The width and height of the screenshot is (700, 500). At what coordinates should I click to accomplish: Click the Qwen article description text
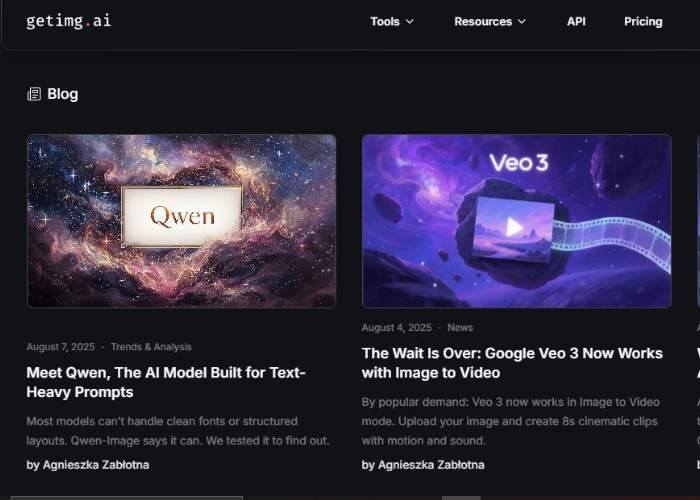(x=178, y=431)
